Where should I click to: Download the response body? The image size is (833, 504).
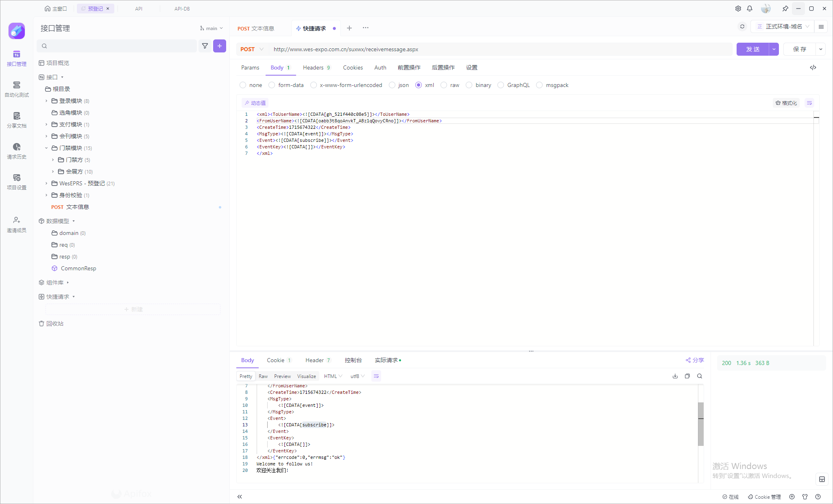(675, 376)
